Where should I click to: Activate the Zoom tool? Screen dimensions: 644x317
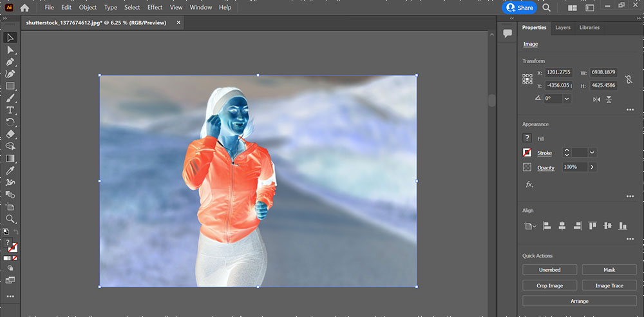coord(10,219)
